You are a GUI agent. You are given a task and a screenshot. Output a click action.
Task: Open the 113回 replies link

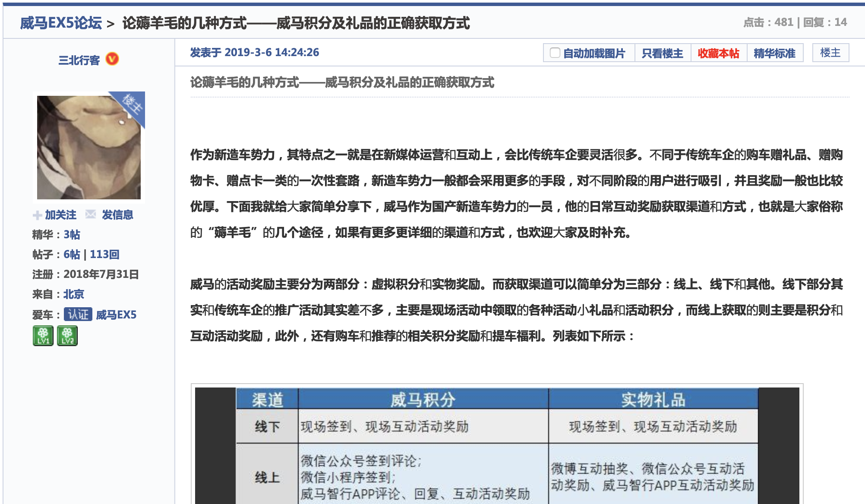pos(104,255)
